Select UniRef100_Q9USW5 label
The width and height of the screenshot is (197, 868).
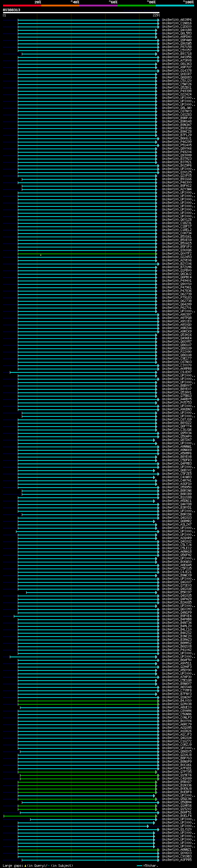pyautogui.click(x=176, y=43)
